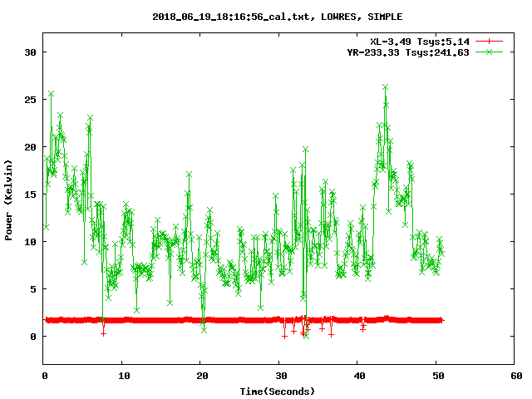Click the Power (Kelvin) y-axis label
The image size is (532, 399).
click(8, 200)
